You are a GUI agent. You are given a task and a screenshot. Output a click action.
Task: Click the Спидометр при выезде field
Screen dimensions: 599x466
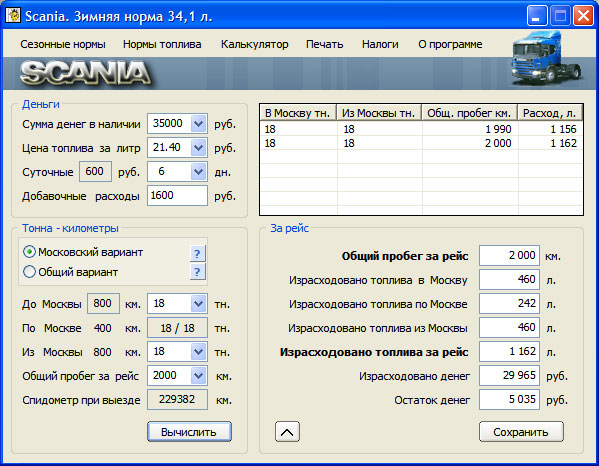[177, 400]
